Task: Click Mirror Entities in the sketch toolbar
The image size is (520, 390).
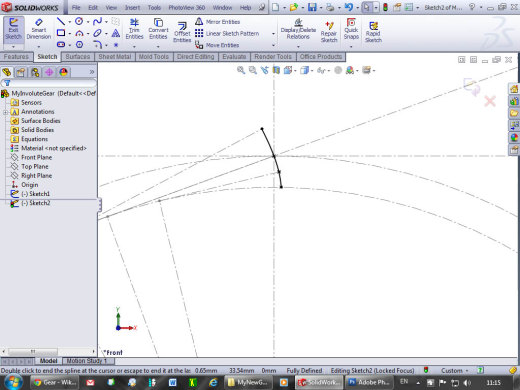Action: tap(218, 22)
